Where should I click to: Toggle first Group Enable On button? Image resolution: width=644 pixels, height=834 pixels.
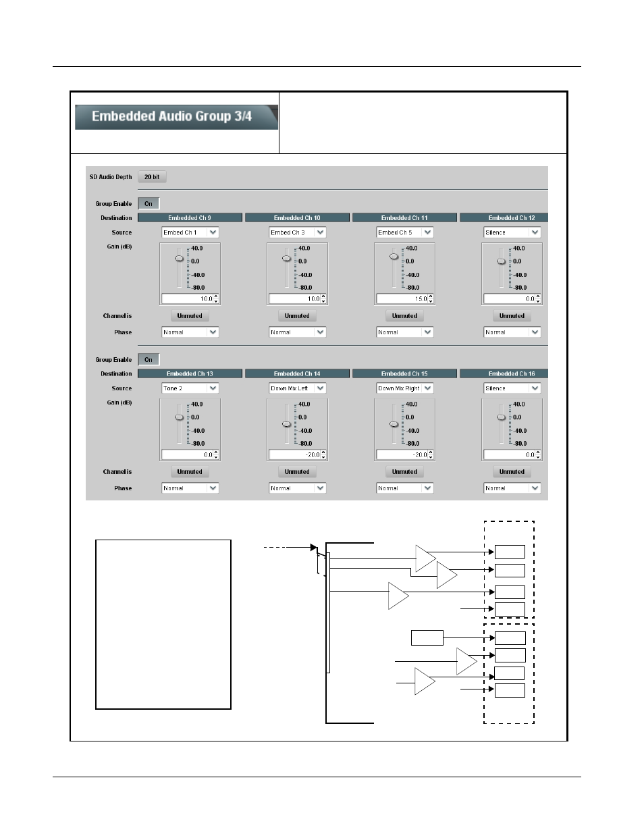point(149,203)
